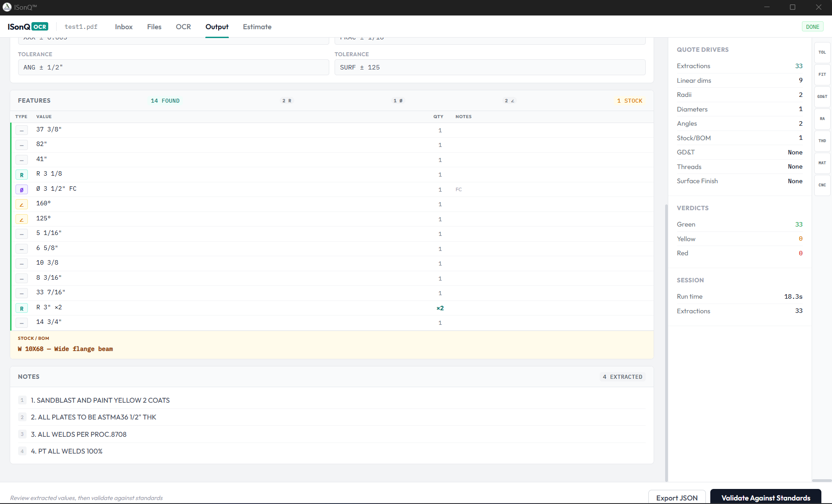
Task: Click the 14 FOUND features badge
Action: point(165,101)
